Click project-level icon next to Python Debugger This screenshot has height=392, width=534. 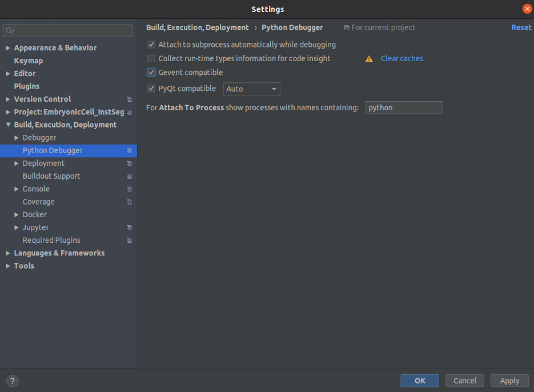point(129,151)
